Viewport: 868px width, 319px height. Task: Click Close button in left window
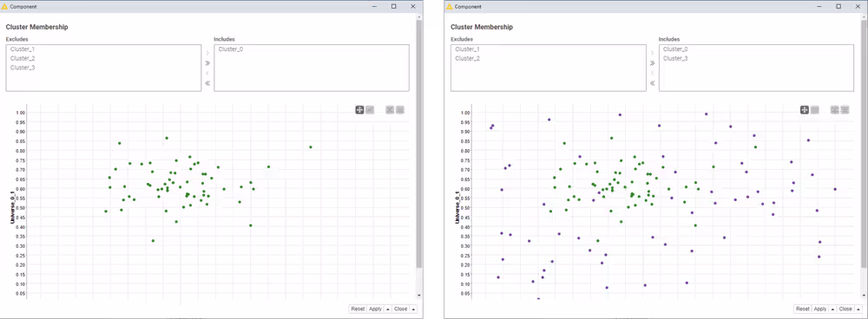[401, 309]
